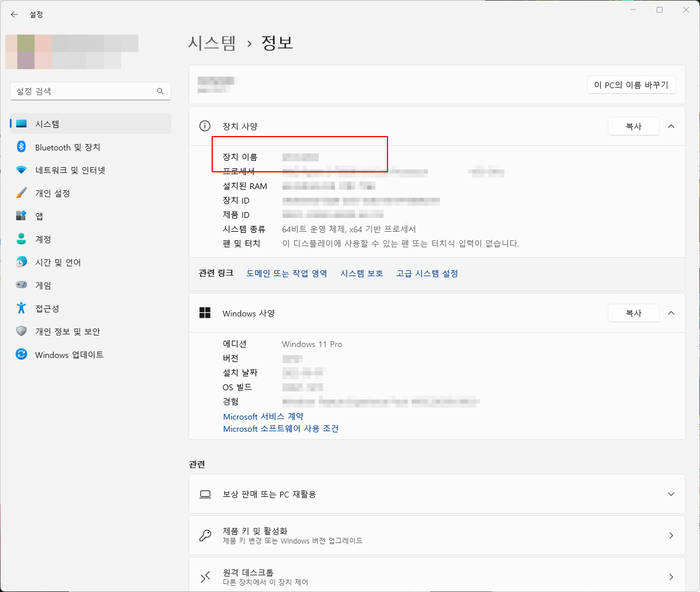The width and height of the screenshot is (700, 592).
Task: Go back using the back arrow icon
Action: tap(14, 14)
